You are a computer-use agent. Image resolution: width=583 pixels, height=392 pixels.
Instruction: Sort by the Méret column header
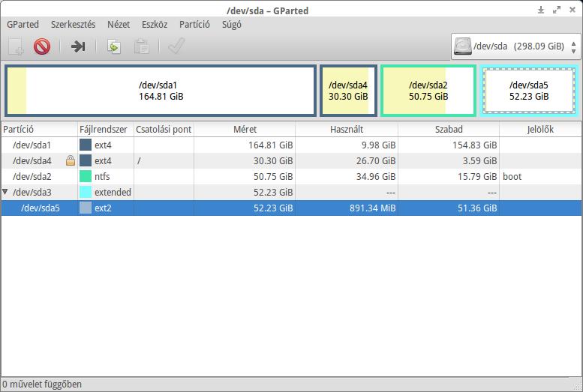tap(245, 130)
